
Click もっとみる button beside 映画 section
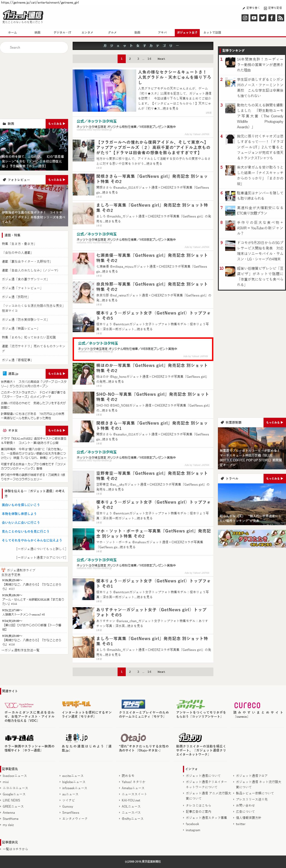pos(57,124)
